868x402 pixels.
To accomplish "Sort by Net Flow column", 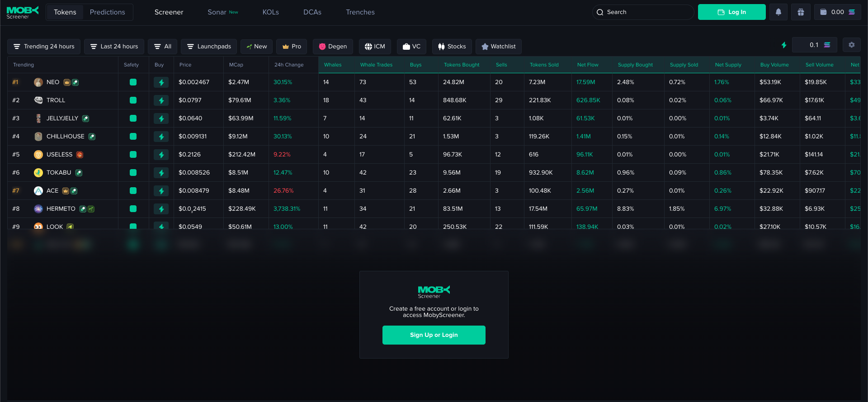I will pos(588,65).
